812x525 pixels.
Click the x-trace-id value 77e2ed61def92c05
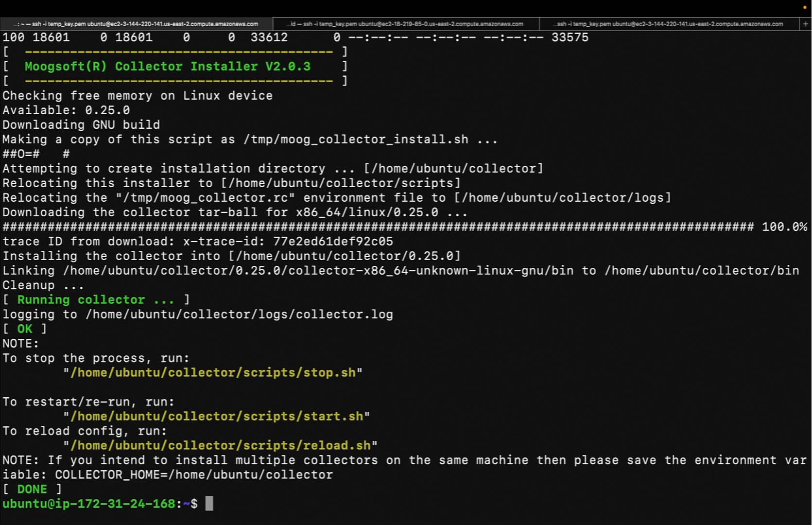click(333, 242)
